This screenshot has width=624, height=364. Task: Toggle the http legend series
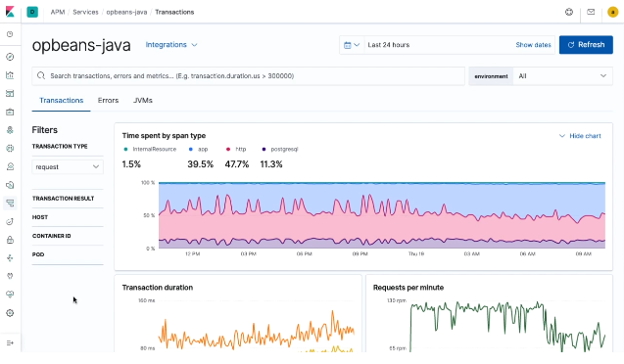click(x=236, y=149)
